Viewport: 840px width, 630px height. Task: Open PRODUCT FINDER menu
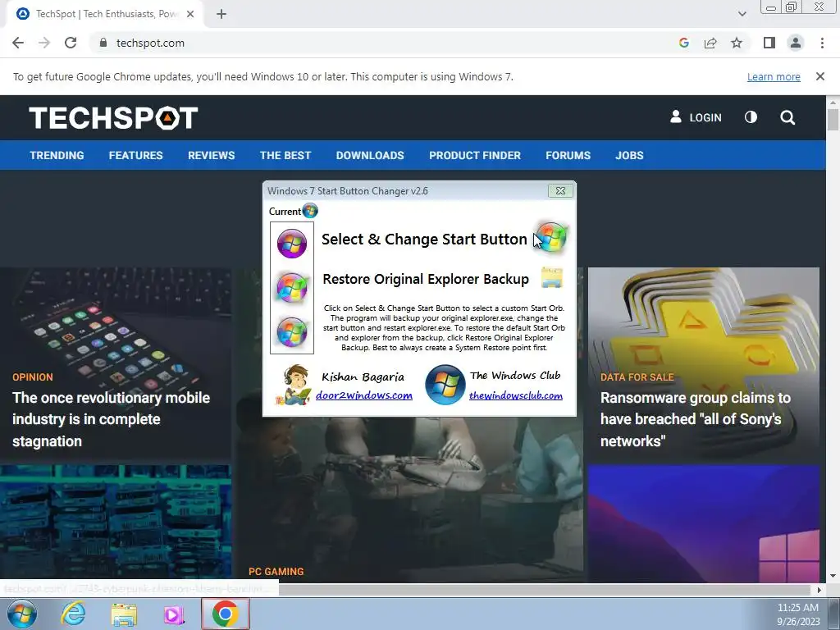tap(475, 155)
